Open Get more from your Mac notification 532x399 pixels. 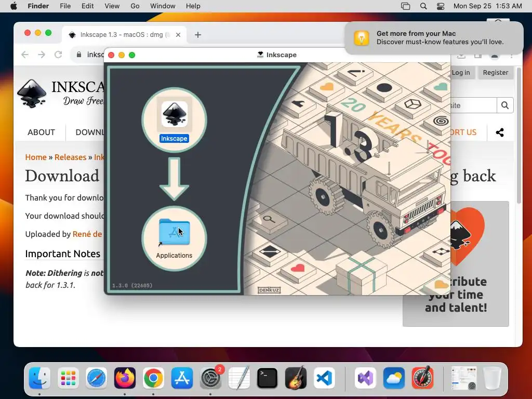pyautogui.click(x=434, y=37)
